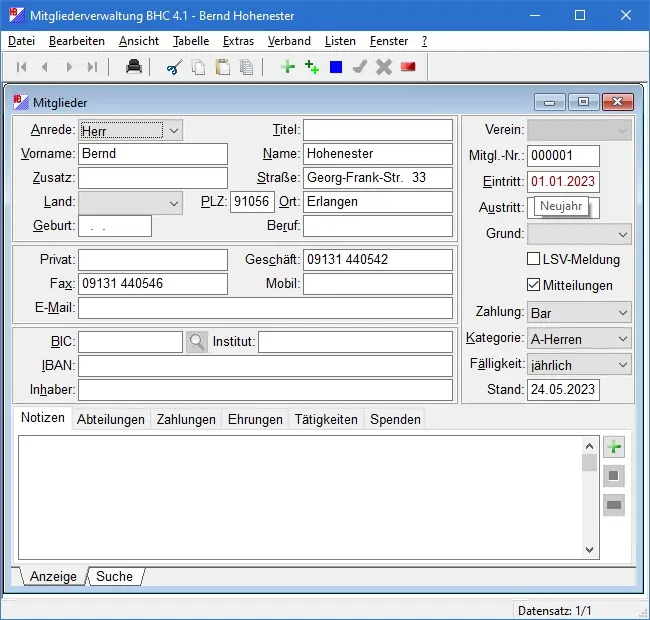Viewport: 650px width, 620px height.
Task: Enable the LSV-Meldung checkbox
Action: [x=534, y=259]
